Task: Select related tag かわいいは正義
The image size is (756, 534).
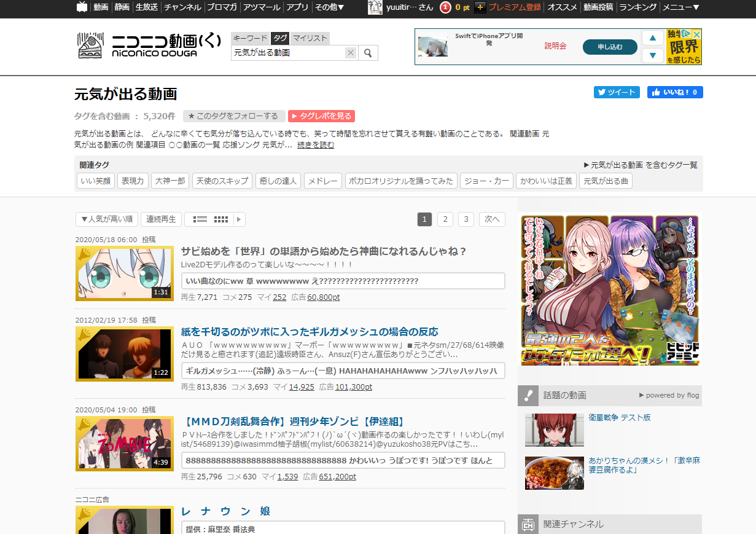Action: point(546,181)
